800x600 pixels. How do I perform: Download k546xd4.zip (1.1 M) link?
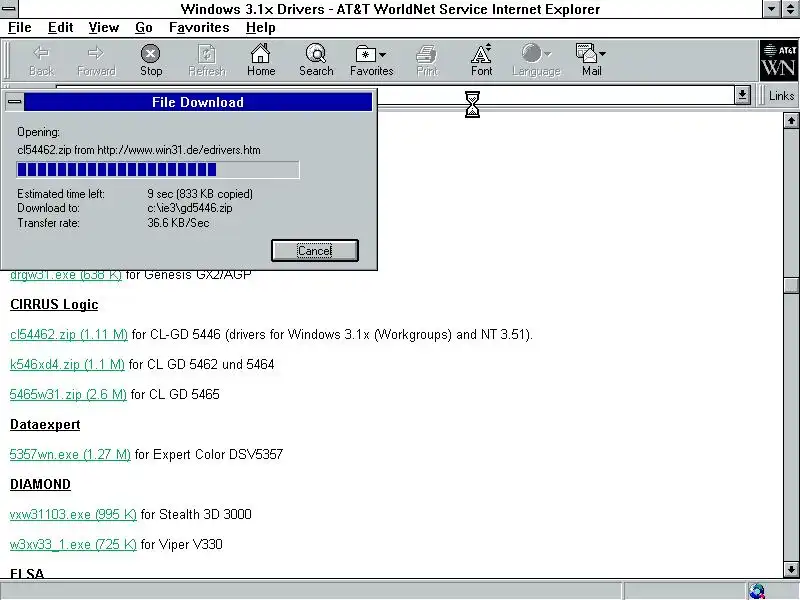67,365
